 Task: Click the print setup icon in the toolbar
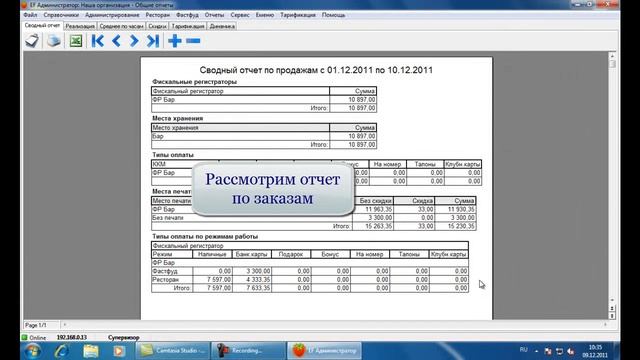pos(32,41)
